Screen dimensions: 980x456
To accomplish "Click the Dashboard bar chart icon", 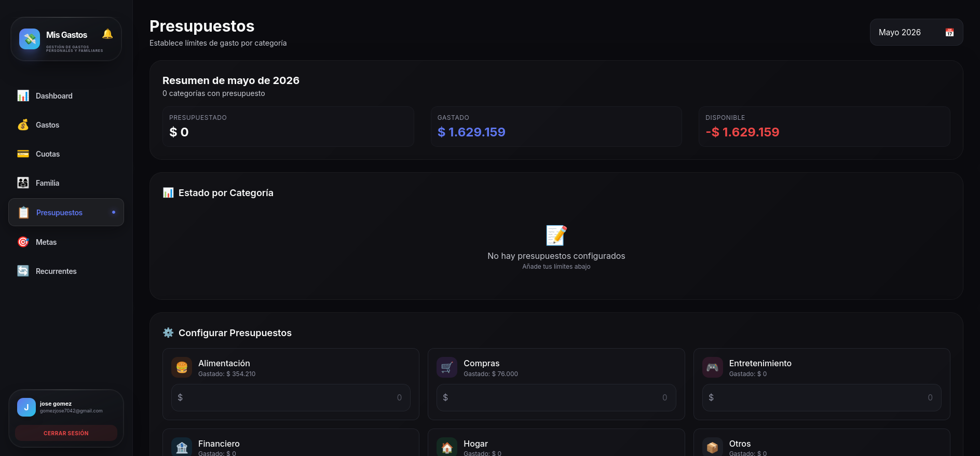I will click(23, 96).
